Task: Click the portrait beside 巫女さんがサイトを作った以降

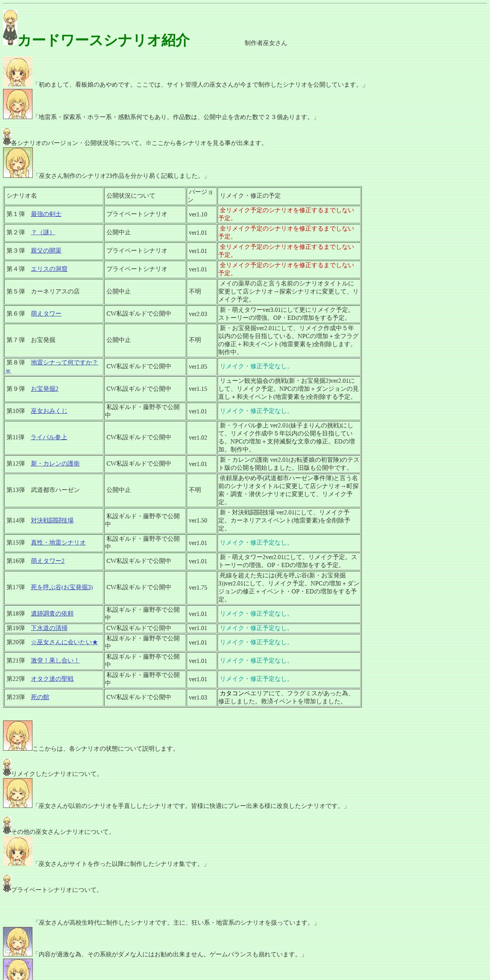Action: 18,851
